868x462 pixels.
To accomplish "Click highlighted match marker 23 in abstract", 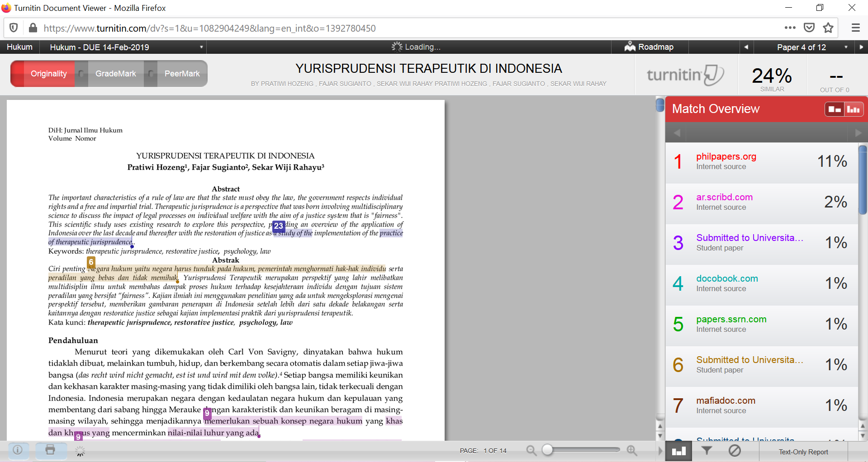I will (279, 226).
